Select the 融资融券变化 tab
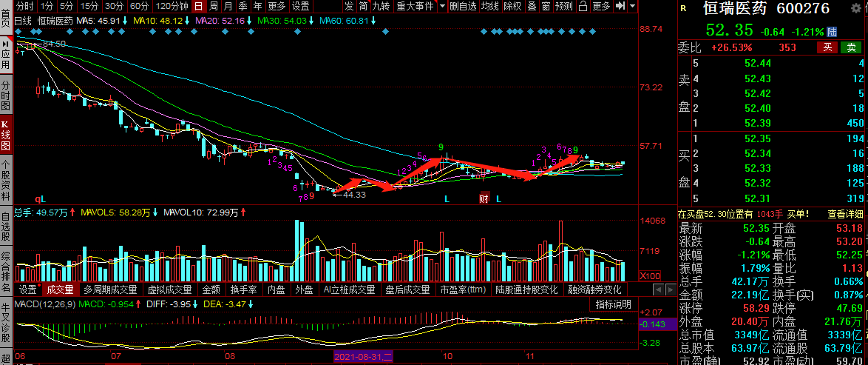Viewport: 868px width, 365px height. (594, 289)
